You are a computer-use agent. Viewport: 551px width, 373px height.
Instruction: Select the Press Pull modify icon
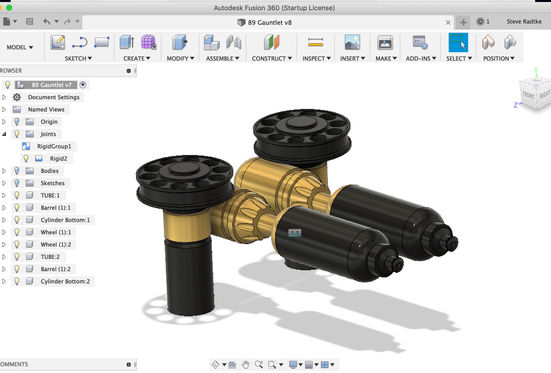(x=180, y=43)
